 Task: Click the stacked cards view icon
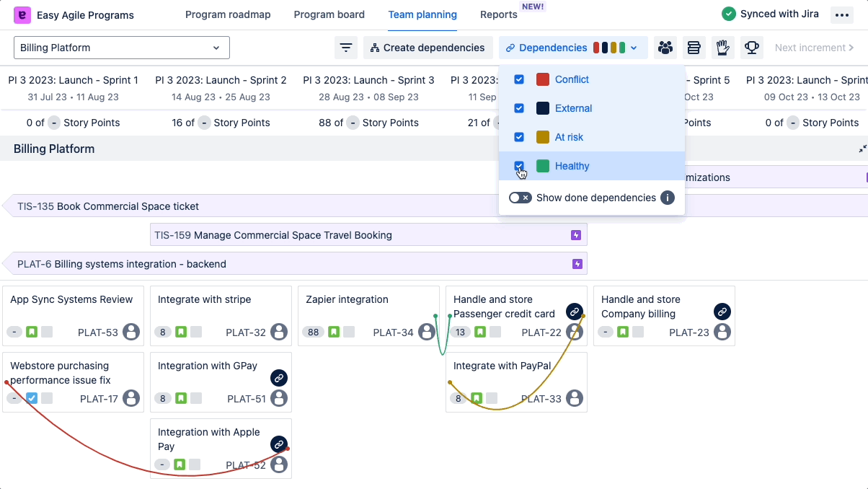[x=694, y=48]
